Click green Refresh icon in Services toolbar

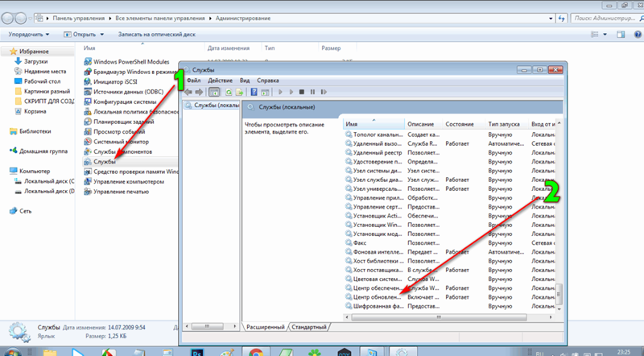tap(229, 92)
